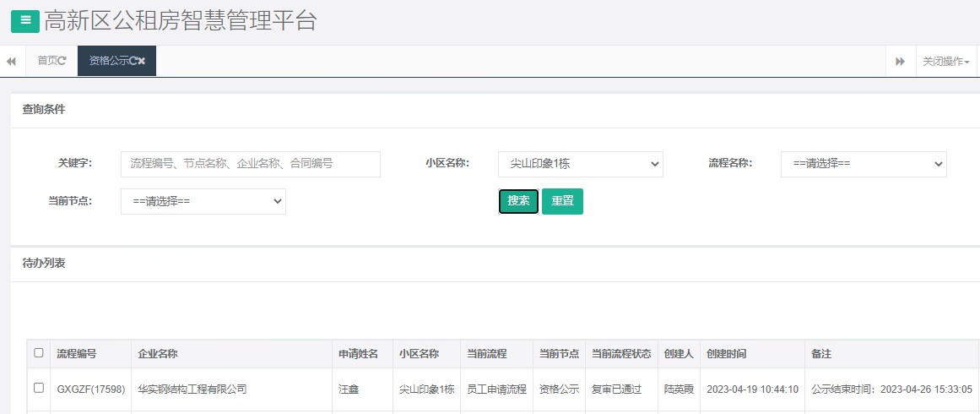This screenshot has height=414, width=980.
Task: Focus the 关键字 search input field
Action: pos(251,164)
